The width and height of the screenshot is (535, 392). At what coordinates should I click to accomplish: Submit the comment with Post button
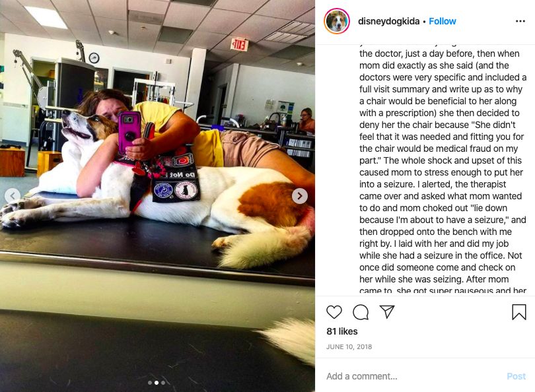(517, 376)
